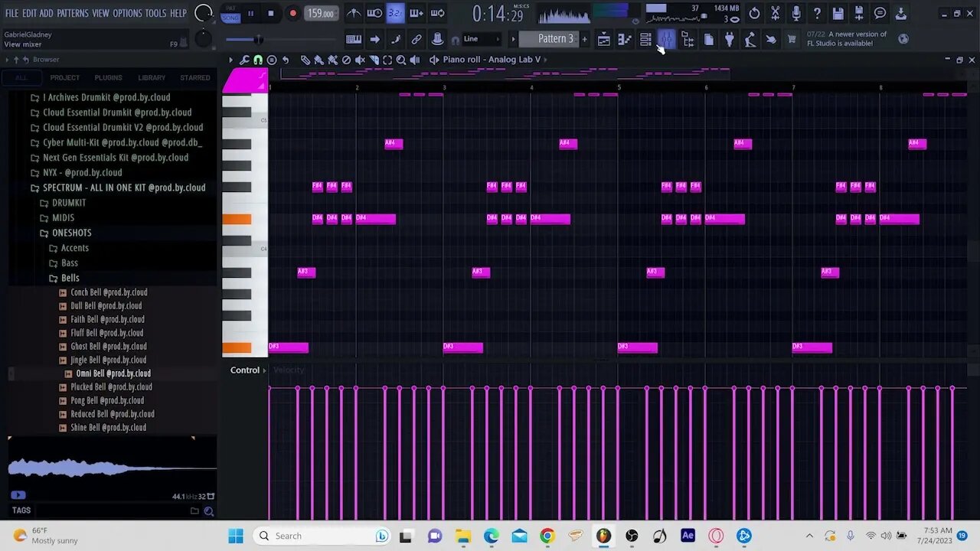Click the scissors icon in top toolbar
The height and width of the screenshot is (551, 980).
click(775, 13)
